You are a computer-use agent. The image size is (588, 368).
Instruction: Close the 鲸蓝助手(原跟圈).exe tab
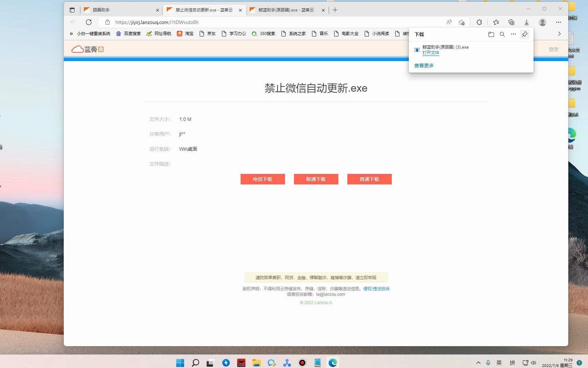click(x=323, y=10)
